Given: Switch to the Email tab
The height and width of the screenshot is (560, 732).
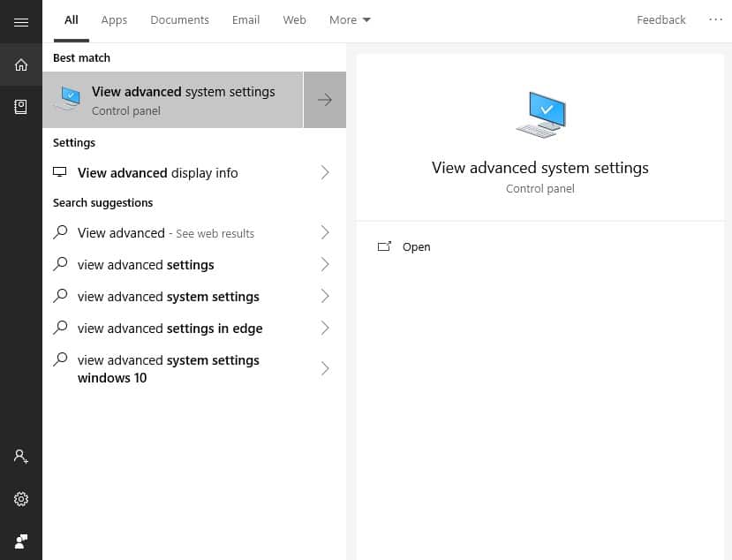Looking at the screenshot, I should click(x=246, y=20).
